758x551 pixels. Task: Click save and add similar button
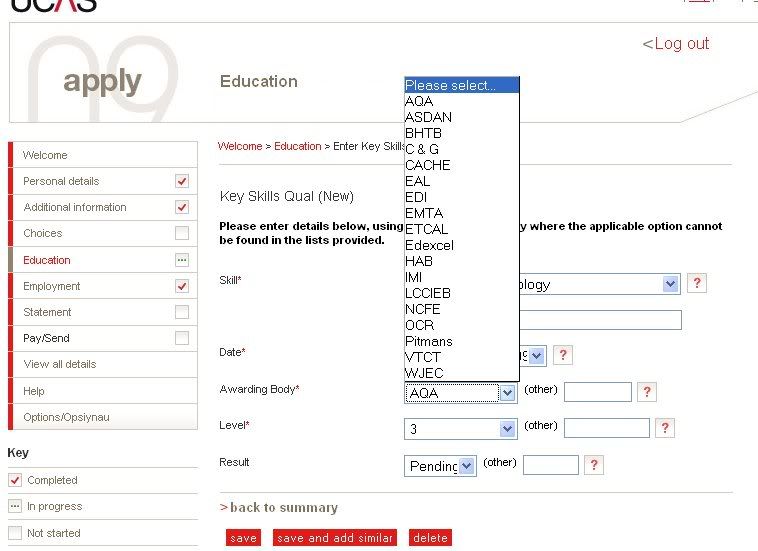tap(335, 538)
